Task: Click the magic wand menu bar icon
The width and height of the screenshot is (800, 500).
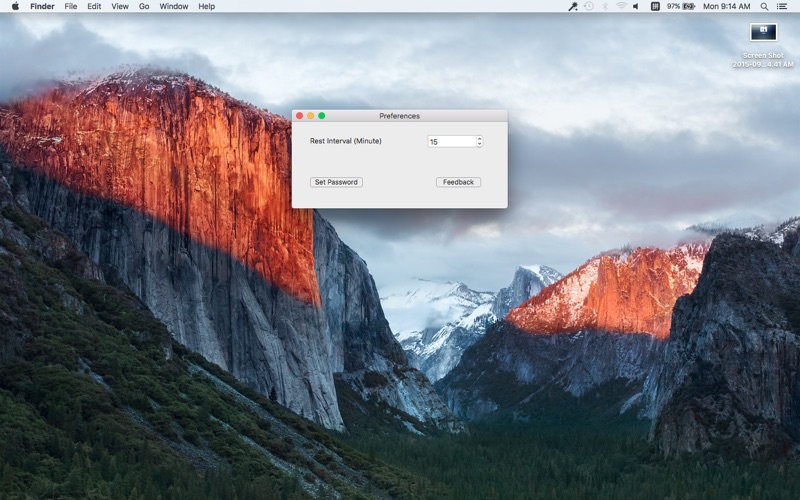Action: tap(573, 6)
